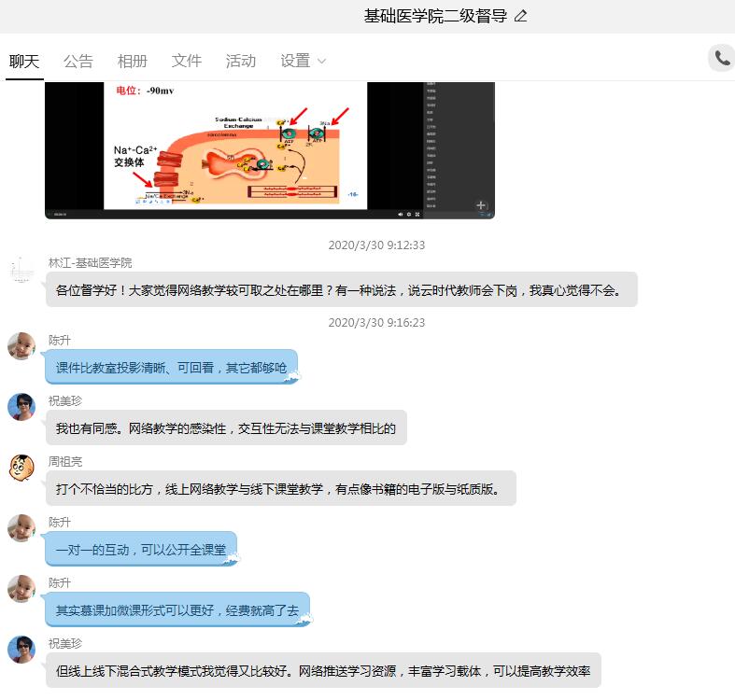Screen dimensions: 735x700
Task: Click the plus icon on shared image
Action: point(481,204)
